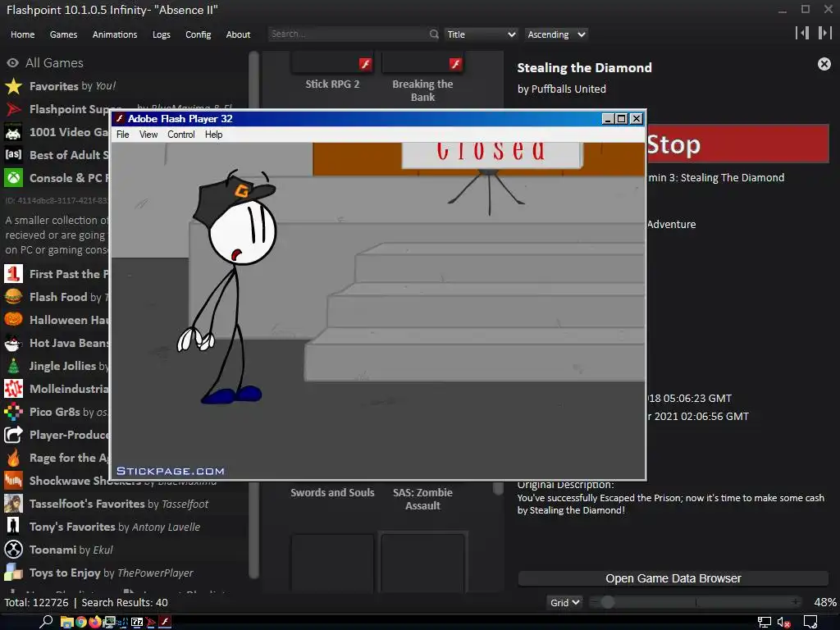Open Firefox from the taskbar
Screen dimensions: 840x630
pos(95,622)
